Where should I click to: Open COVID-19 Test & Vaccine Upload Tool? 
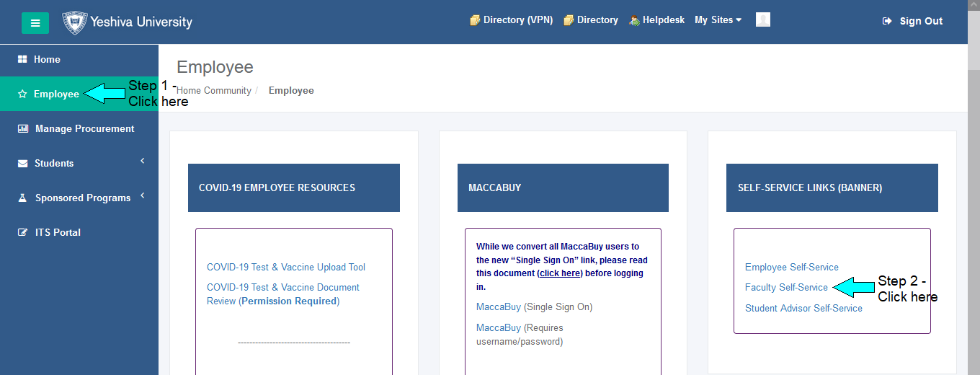[286, 267]
